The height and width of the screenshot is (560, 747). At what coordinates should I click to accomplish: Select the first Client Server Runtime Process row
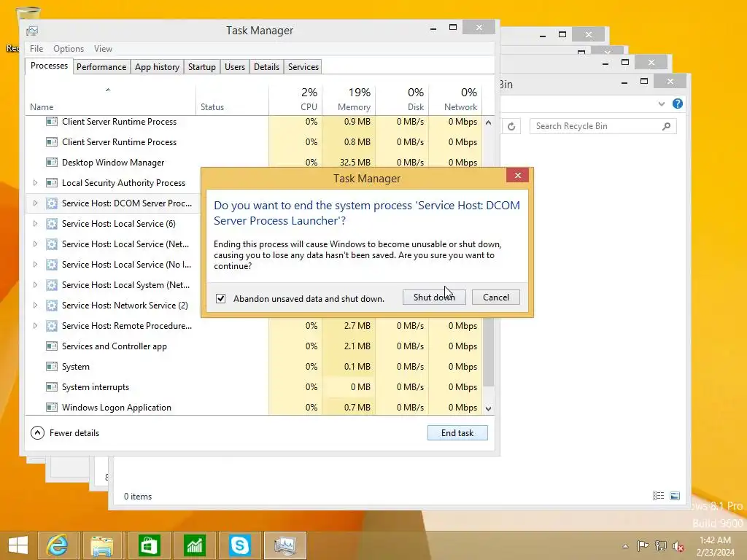click(x=254, y=122)
